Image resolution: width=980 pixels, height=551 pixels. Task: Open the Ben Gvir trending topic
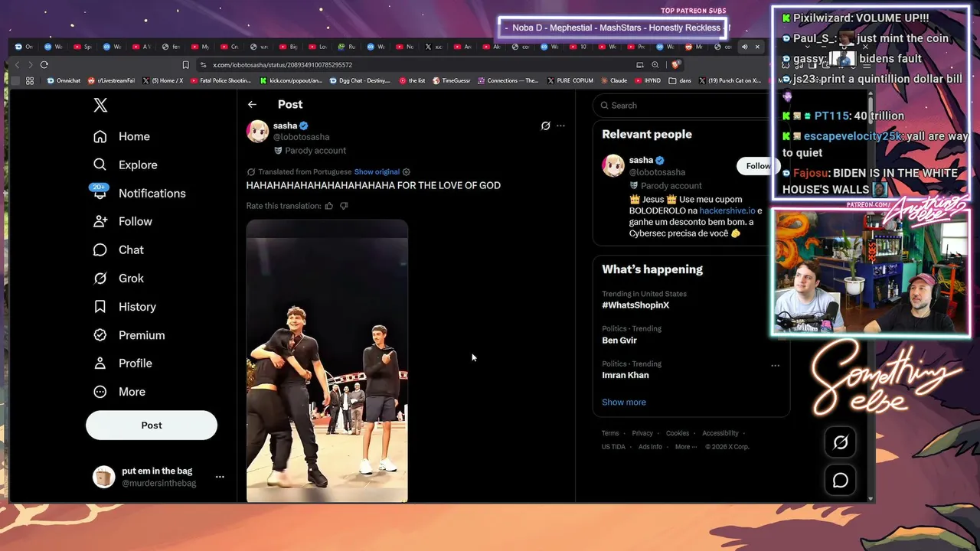619,341
